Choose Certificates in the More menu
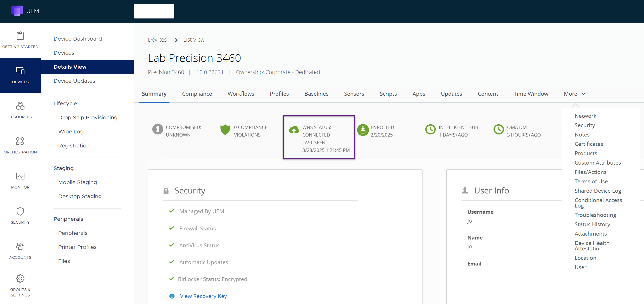The image size is (644, 304). pos(589,144)
